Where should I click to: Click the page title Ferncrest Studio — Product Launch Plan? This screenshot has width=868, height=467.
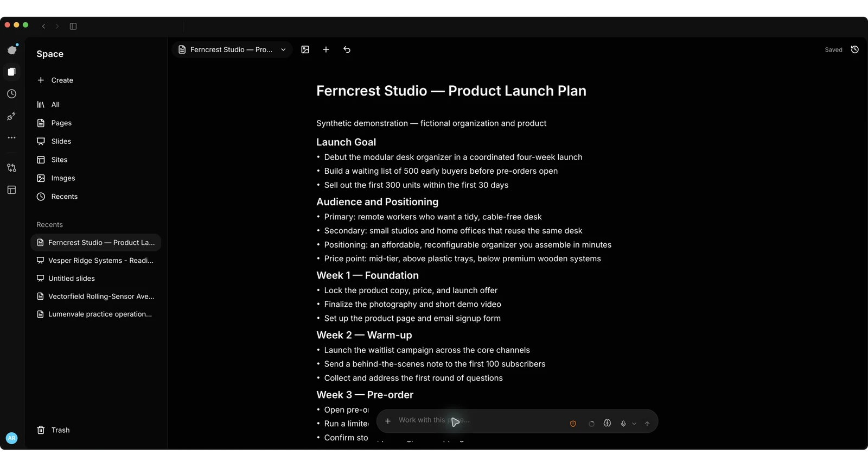451,91
